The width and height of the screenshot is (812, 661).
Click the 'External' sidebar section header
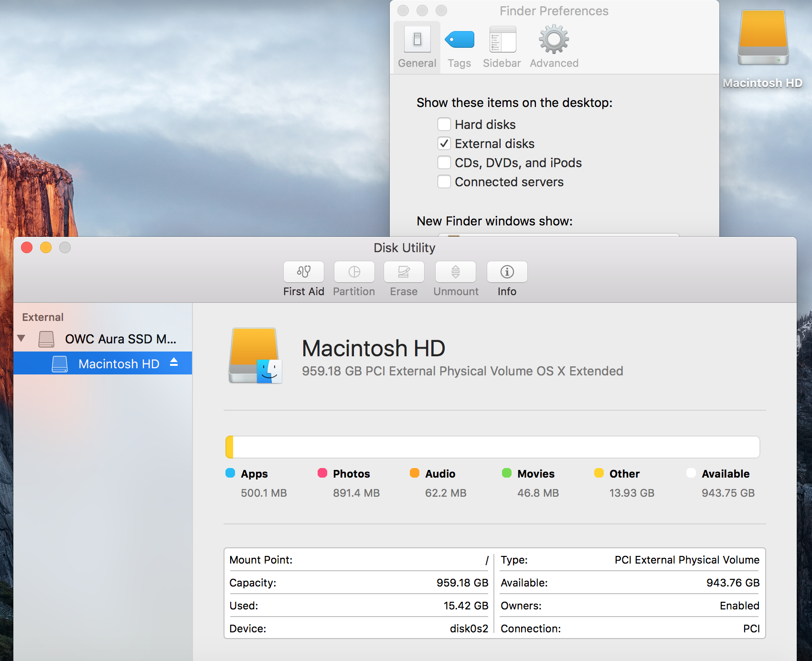click(x=43, y=317)
